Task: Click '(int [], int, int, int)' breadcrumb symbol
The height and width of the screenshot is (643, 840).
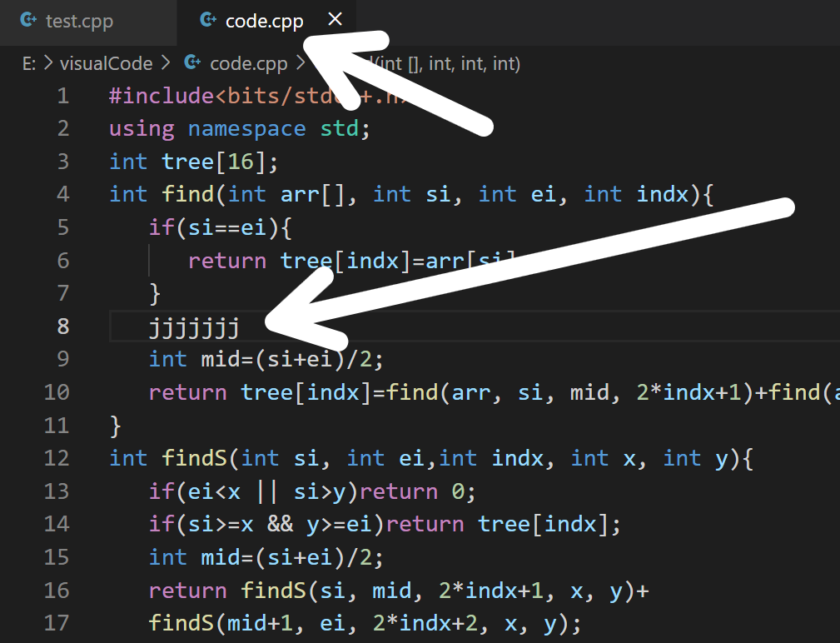Action: [x=448, y=64]
